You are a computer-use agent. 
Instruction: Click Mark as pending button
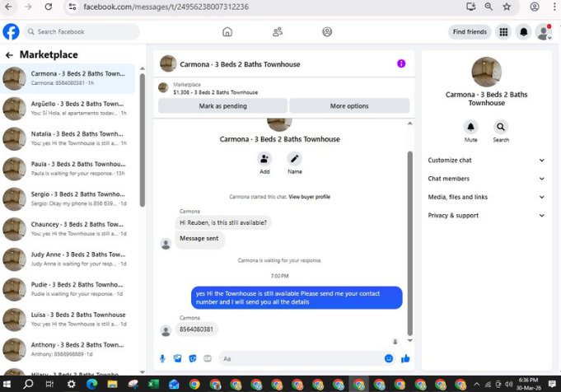(x=222, y=106)
